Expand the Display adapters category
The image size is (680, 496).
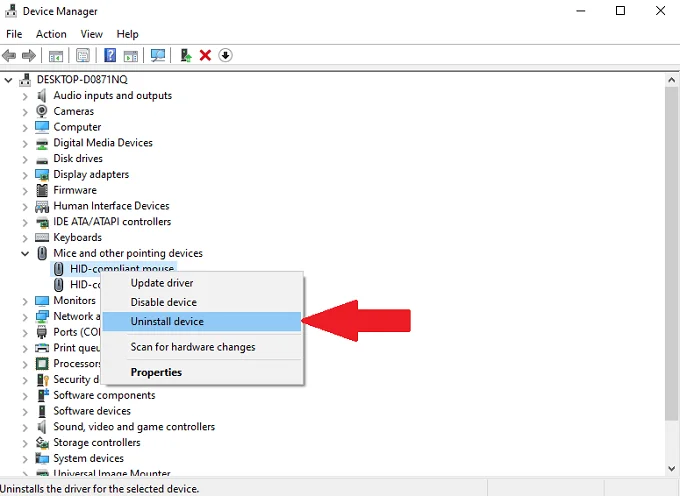tap(25, 175)
